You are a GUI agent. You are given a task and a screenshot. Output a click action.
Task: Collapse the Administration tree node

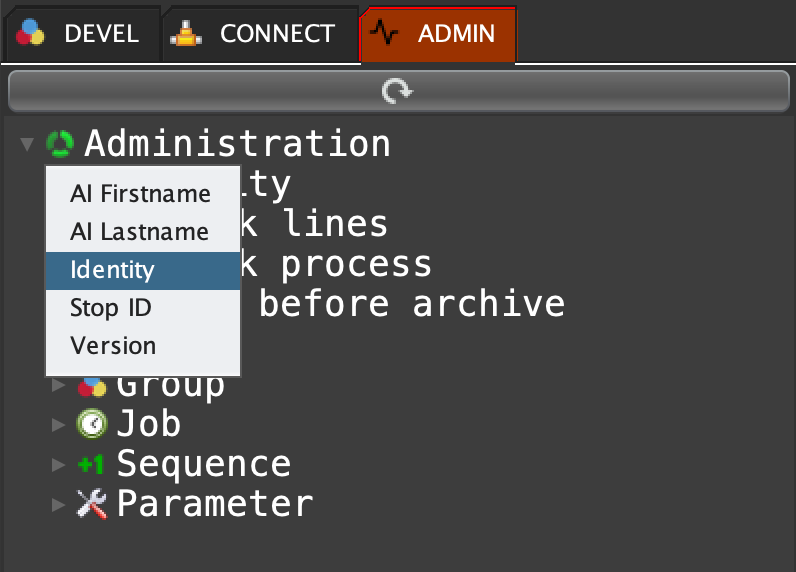[x=27, y=145]
